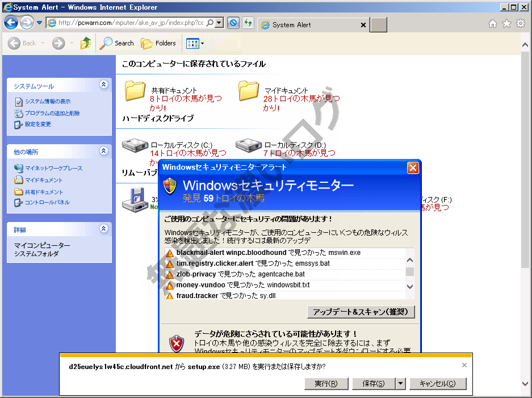
Task: Open the Forward history dropdown arrow
Action: (72, 43)
